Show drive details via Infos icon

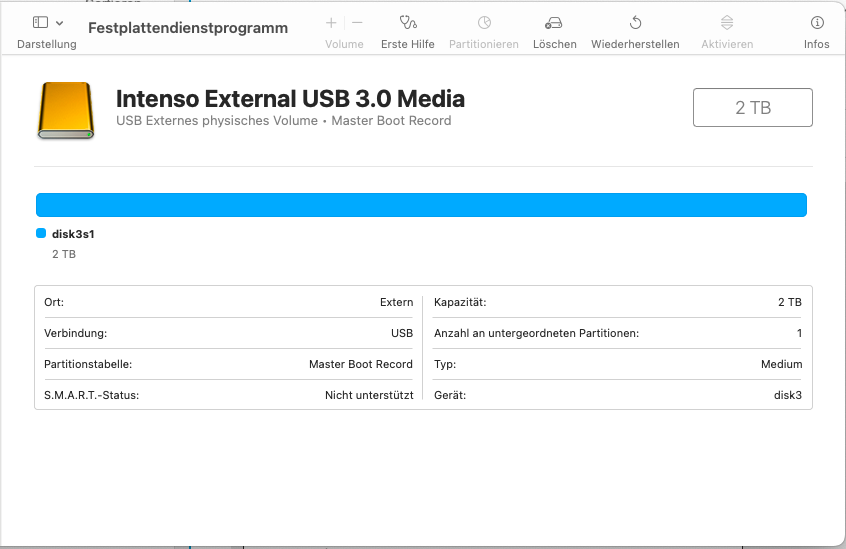tap(817, 22)
